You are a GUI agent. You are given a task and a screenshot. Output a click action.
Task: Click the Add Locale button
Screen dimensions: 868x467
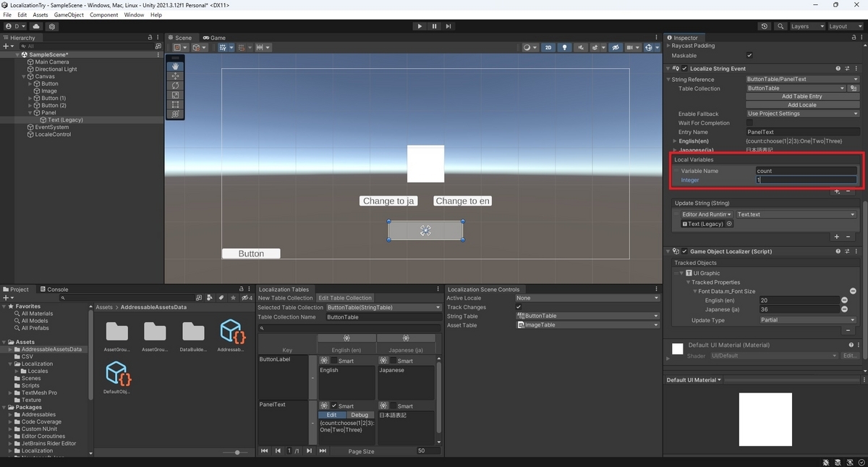tap(802, 105)
